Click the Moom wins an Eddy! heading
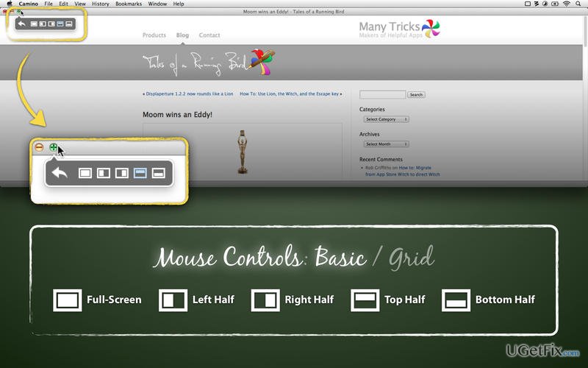The image size is (588, 368). point(177,115)
